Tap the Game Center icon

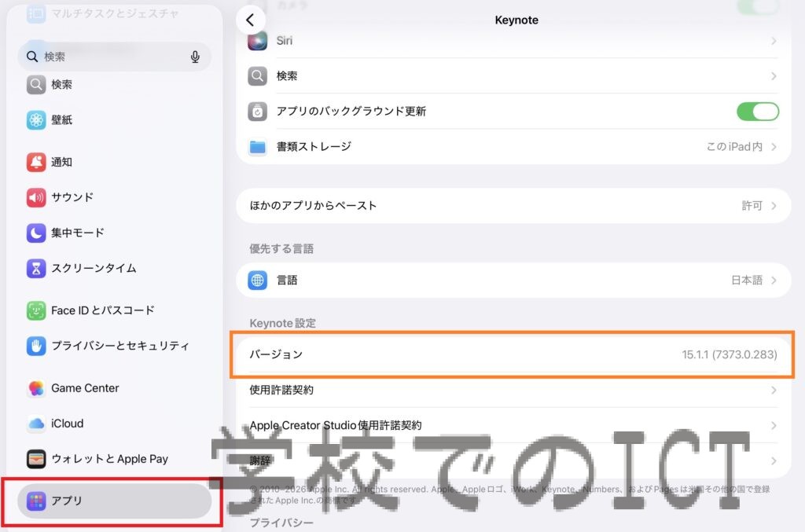coord(36,388)
